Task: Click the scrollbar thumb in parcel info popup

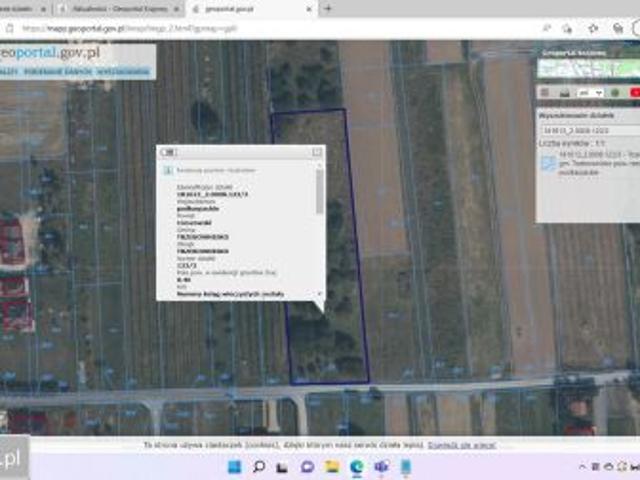Action: coord(320,190)
